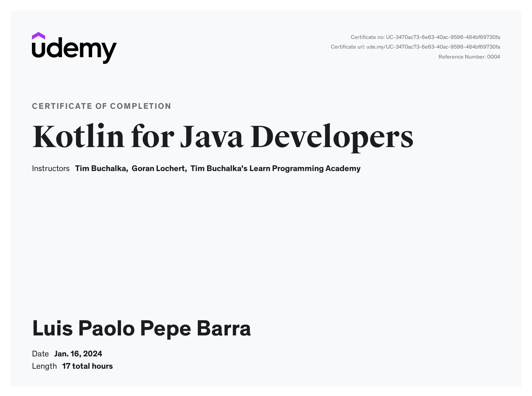Click the Length label
Screen dimensions: 532x396
tap(44, 366)
